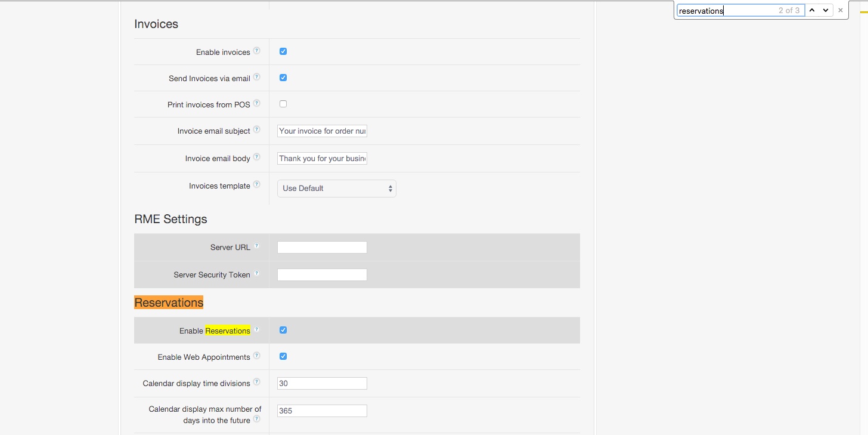Click the '2 of 3' match counter
Screen dimensions: 868x435
[789, 10]
